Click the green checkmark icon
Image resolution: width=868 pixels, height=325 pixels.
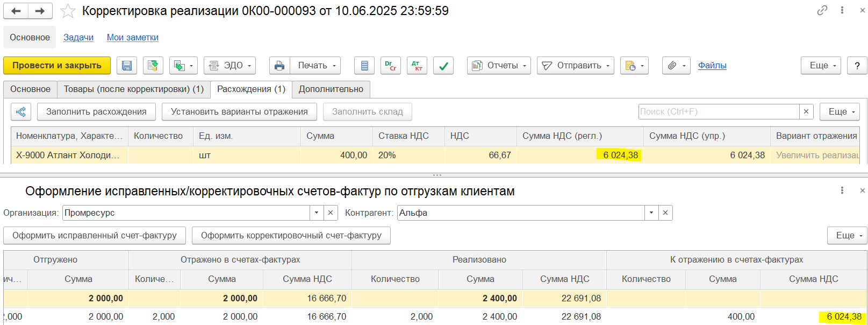tap(443, 66)
